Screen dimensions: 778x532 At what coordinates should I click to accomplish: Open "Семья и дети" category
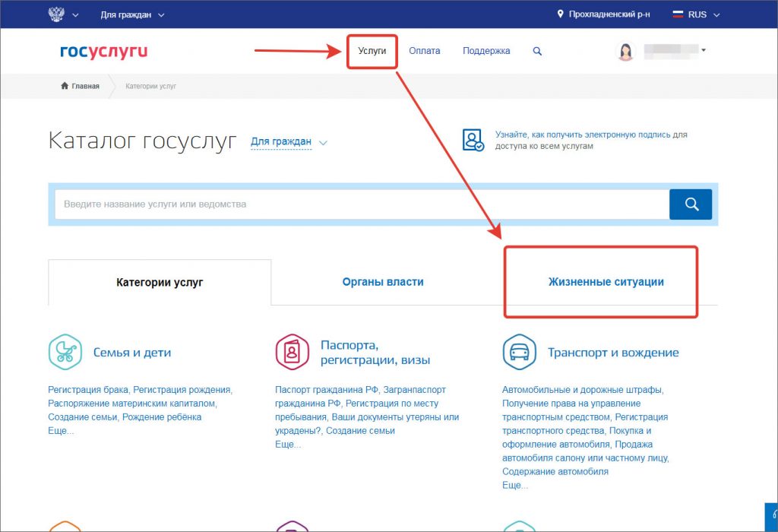coord(132,353)
